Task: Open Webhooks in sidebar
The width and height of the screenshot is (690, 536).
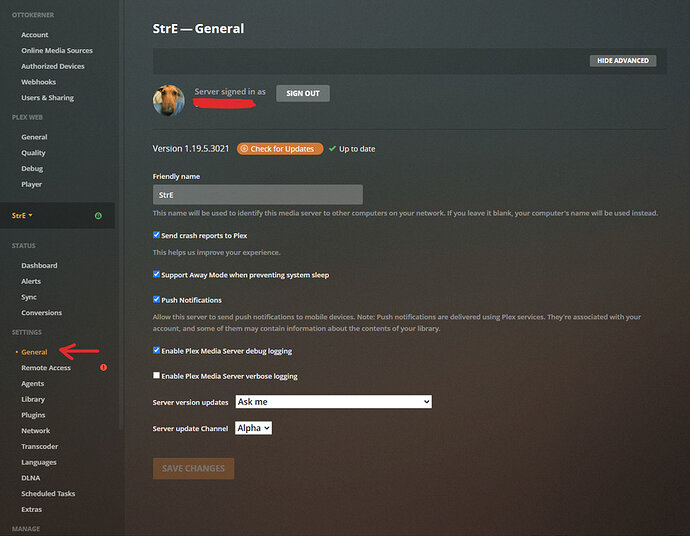Action: pyautogui.click(x=38, y=82)
